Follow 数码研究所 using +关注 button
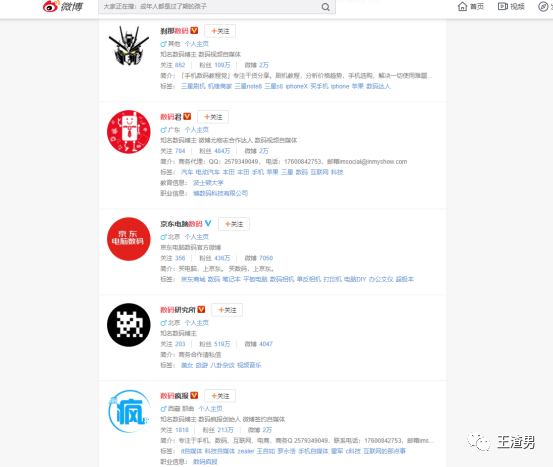Screen dimensions: 553x467 (x=227, y=310)
